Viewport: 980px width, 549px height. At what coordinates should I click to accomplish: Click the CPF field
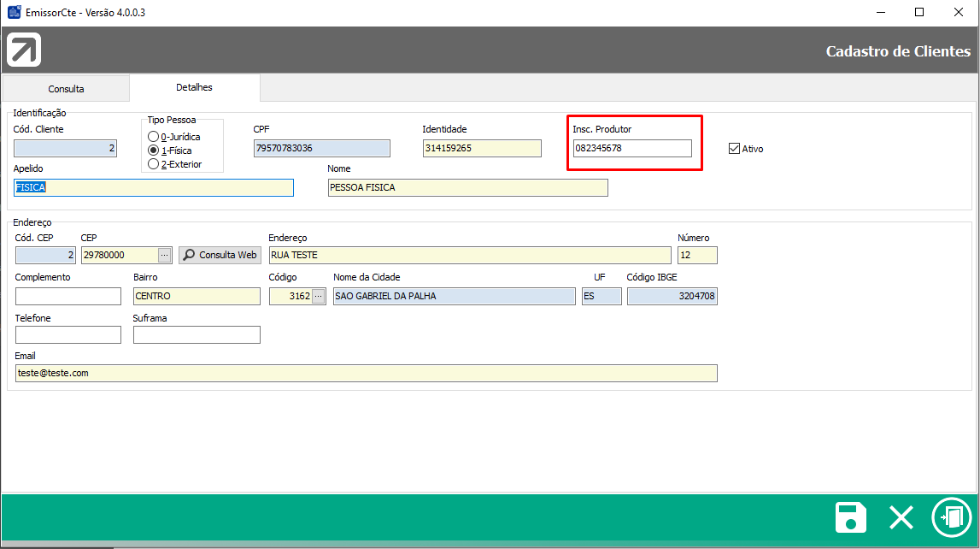coord(322,148)
